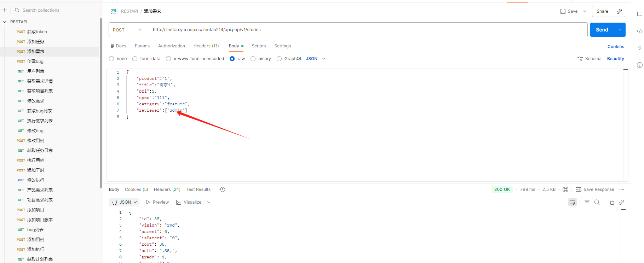Select the form-data body type
This screenshot has height=263, width=644.
[135, 59]
